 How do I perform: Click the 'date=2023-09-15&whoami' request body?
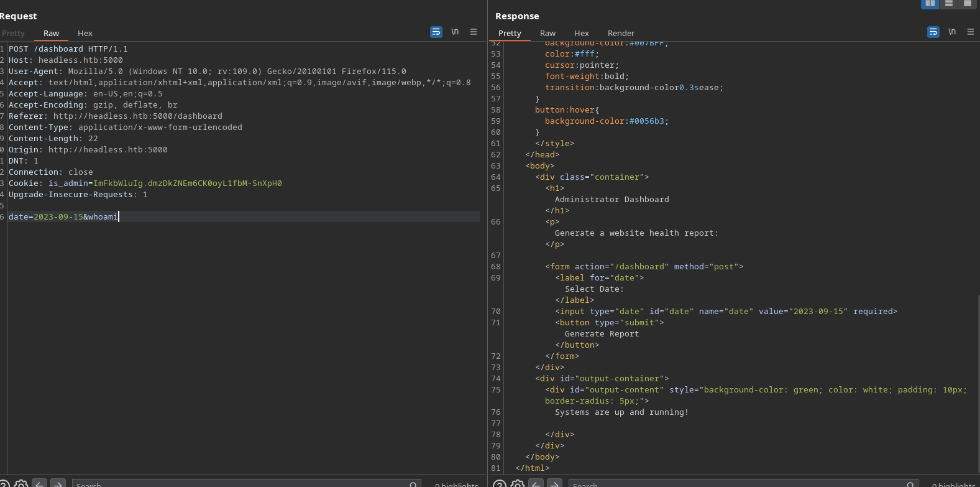63,217
